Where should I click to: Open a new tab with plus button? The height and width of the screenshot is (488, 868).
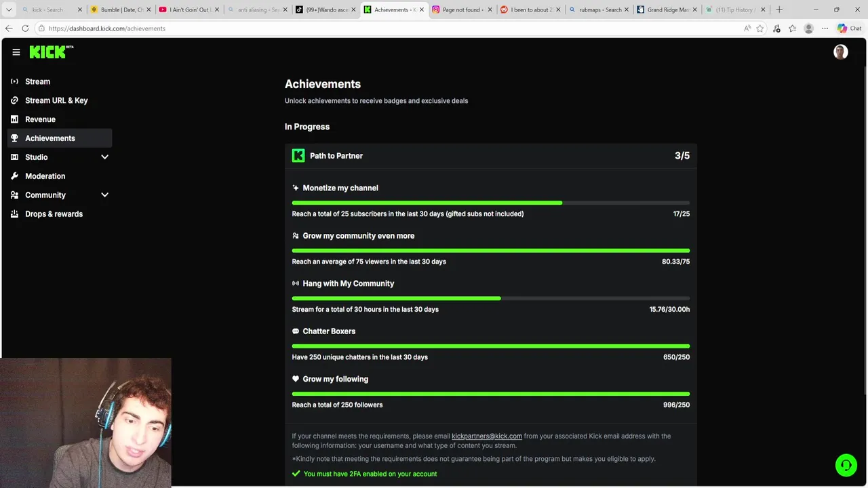[779, 9]
